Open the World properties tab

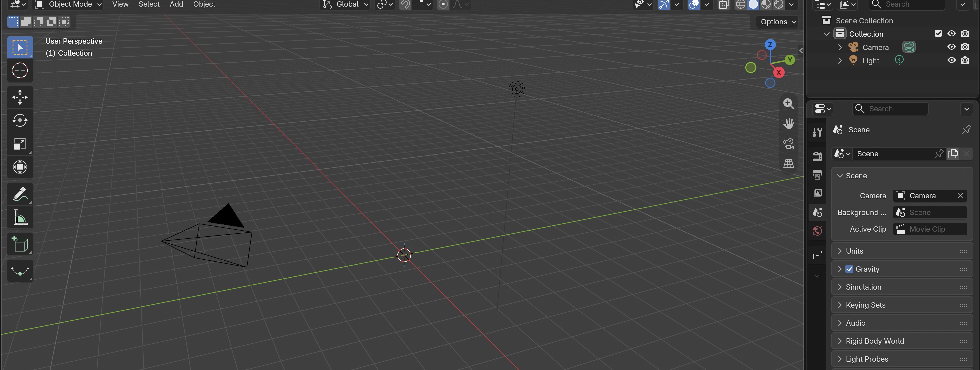[817, 231]
